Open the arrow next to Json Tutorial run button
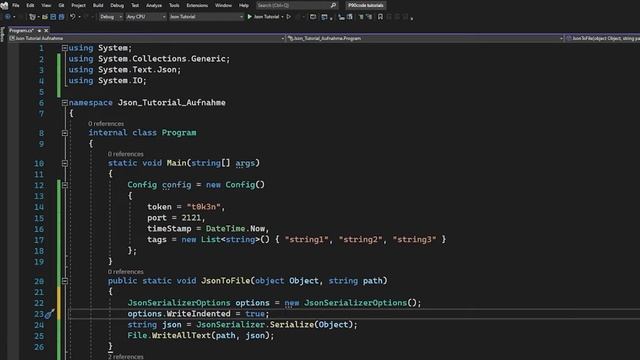640x360 pixels. [282, 17]
